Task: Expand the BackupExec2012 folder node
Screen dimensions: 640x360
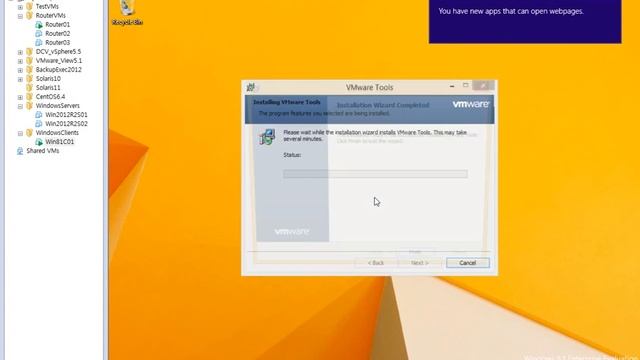Action: pyautogui.click(x=20, y=70)
